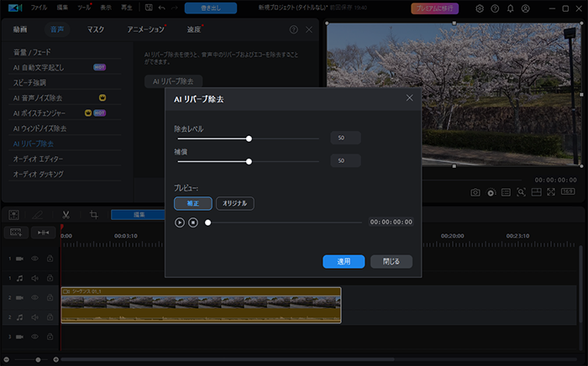Mute audio track 1 speaker icon

coord(35,278)
